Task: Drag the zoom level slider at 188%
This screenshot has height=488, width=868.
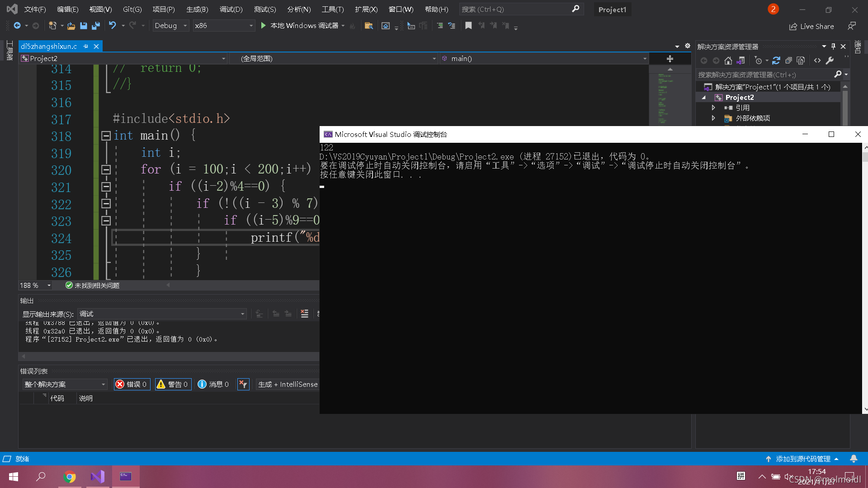Action: click(30, 286)
